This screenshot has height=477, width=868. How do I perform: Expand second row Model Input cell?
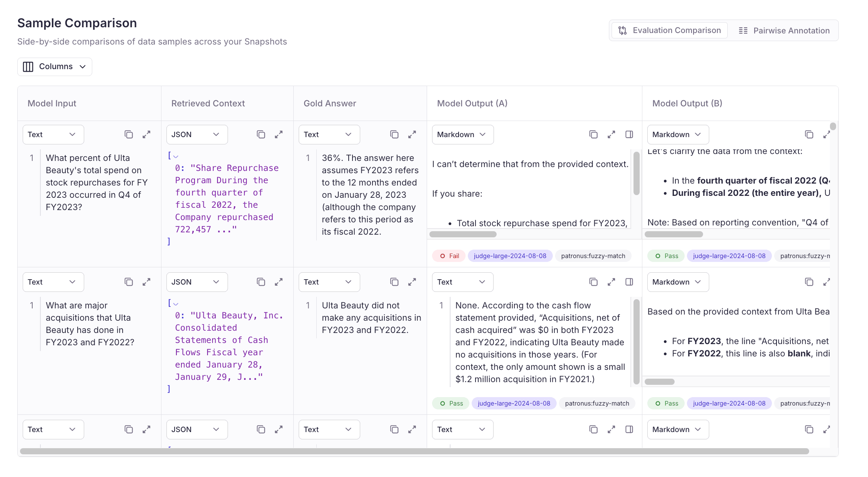click(x=146, y=282)
